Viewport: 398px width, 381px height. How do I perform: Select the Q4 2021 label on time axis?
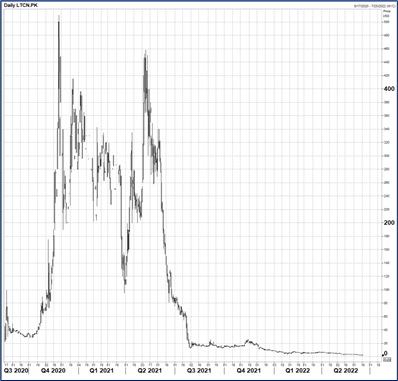point(248,371)
